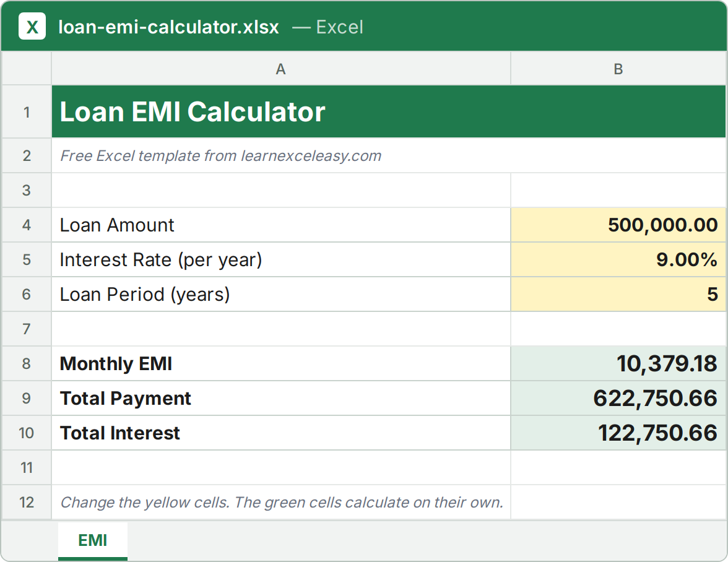The width and height of the screenshot is (728, 562).
Task: Click the Loan EMI Calculator title cell
Action: (389, 112)
